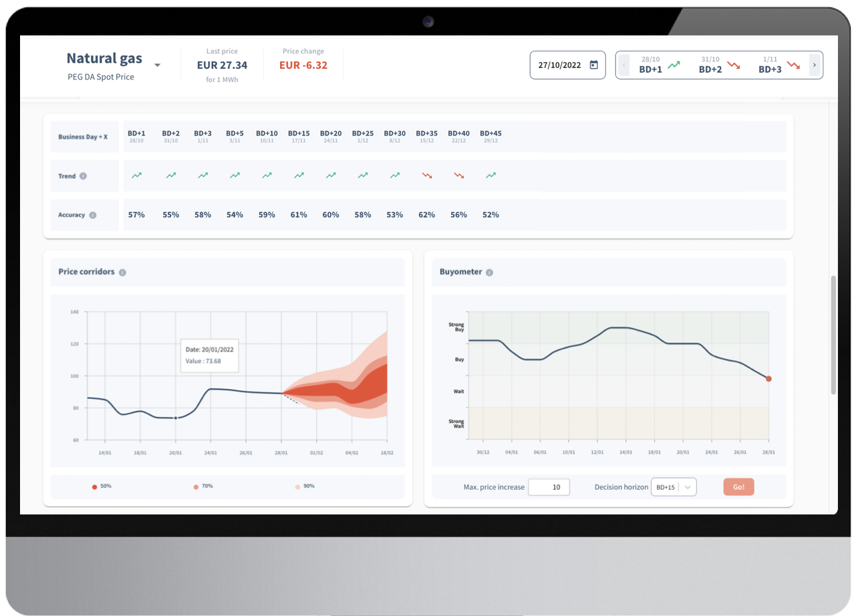Image resolution: width=858 pixels, height=616 pixels.
Task: Open the Buyometer info icon
Action: click(488, 272)
